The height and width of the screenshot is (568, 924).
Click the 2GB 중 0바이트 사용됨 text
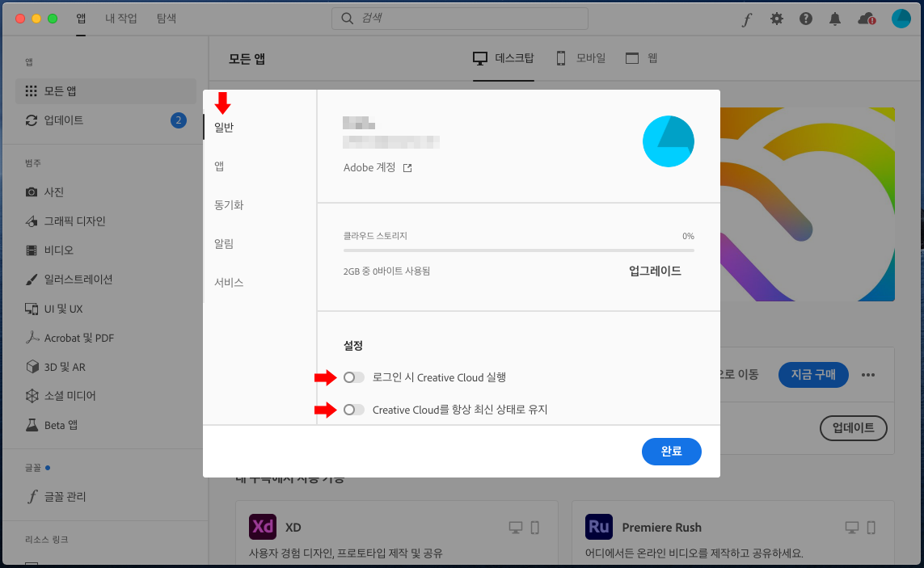click(386, 271)
